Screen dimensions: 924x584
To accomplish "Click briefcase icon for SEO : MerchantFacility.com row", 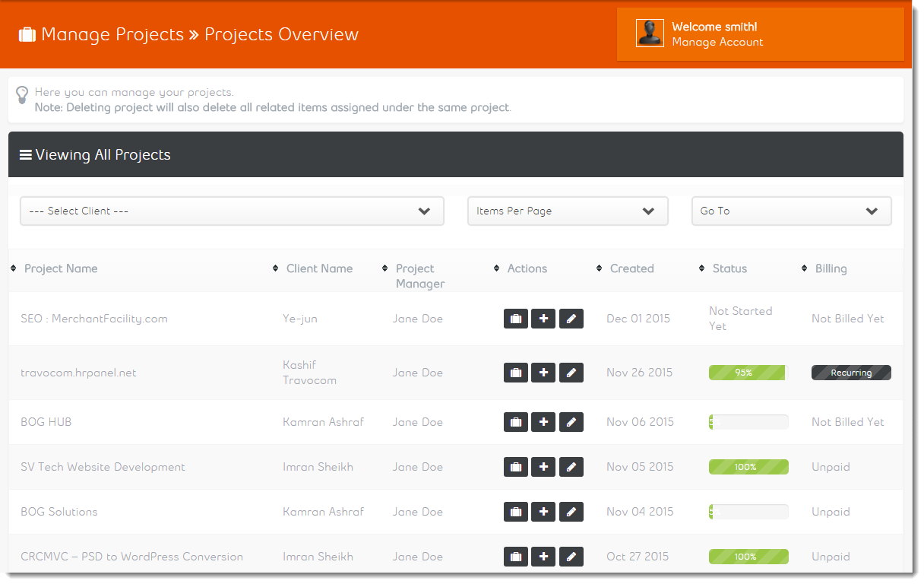I will click(x=516, y=319).
